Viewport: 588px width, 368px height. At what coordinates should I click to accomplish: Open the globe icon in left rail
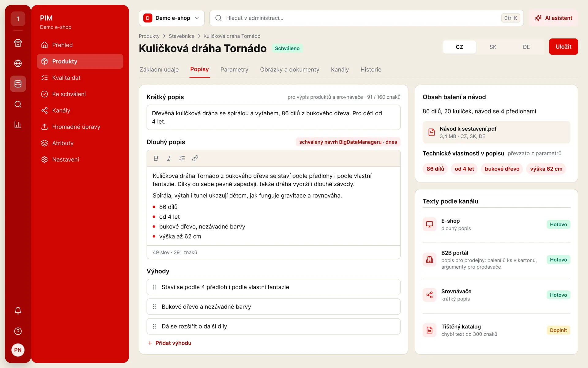[x=18, y=63]
